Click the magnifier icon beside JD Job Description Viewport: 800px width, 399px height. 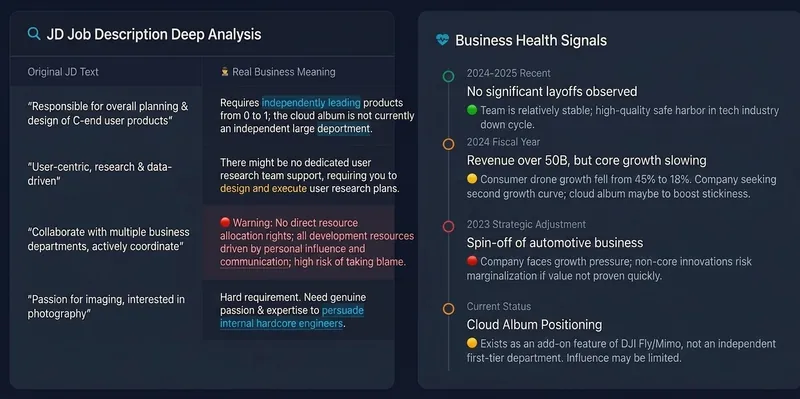(34, 34)
